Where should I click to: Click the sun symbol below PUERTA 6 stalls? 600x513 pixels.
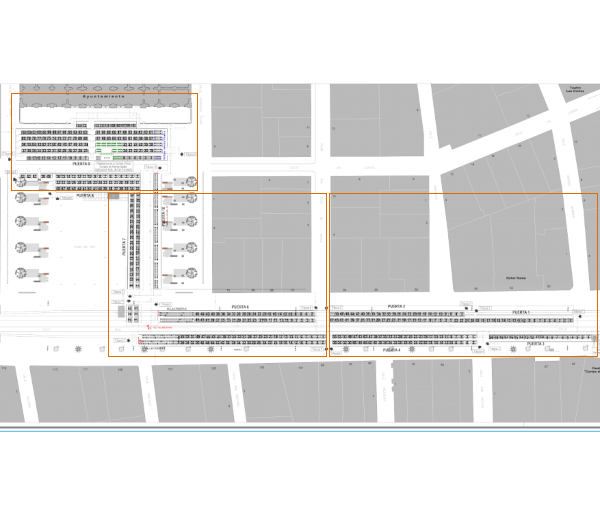(x=211, y=349)
